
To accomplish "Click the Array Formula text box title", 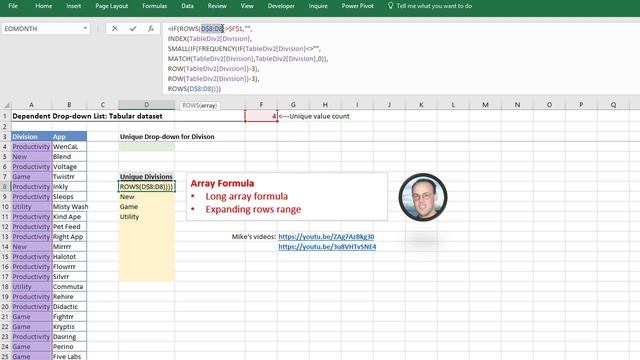I will (222, 183).
